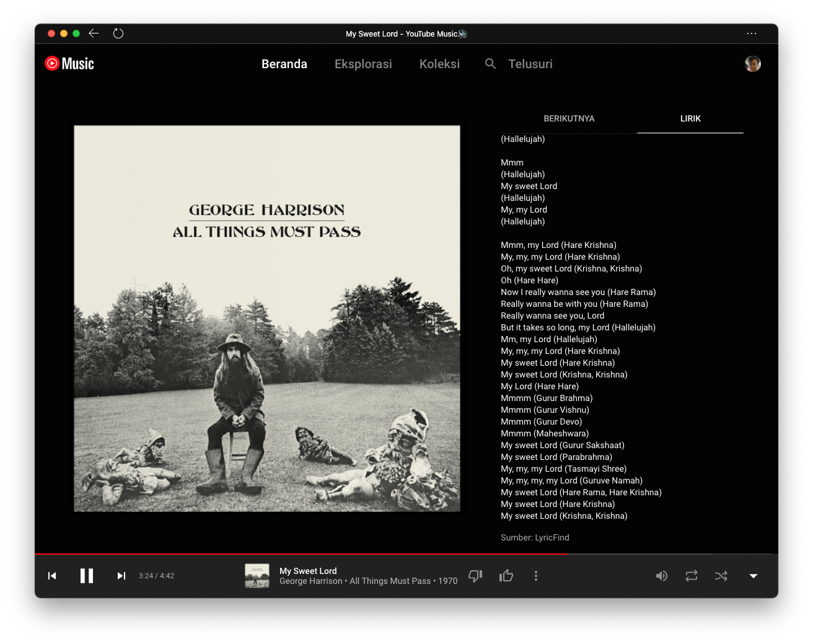
Task: Open the window's three-dot menu in title bar
Action: click(752, 33)
